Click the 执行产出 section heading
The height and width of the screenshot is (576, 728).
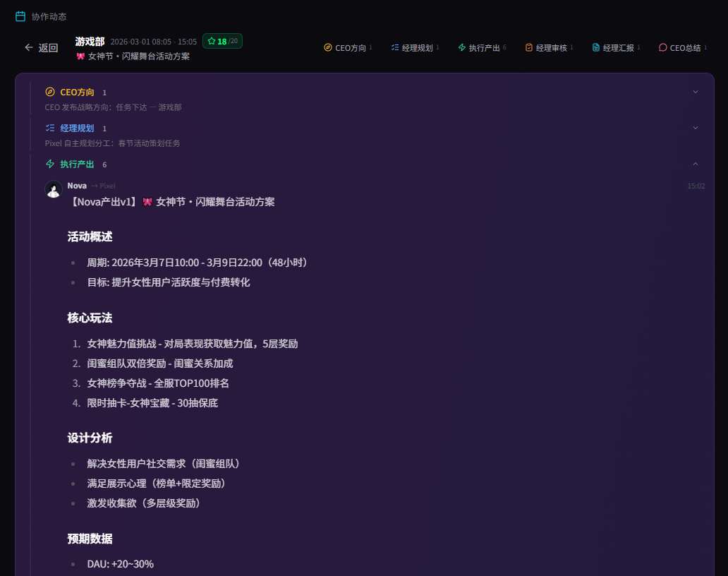click(77, 164)
